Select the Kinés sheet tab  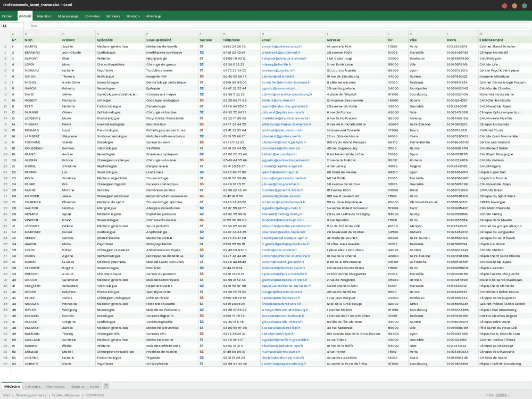pos(95,387)
